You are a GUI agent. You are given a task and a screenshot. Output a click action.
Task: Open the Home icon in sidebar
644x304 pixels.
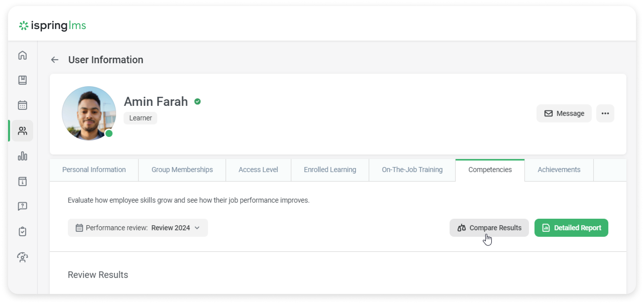tap(22, 55)
